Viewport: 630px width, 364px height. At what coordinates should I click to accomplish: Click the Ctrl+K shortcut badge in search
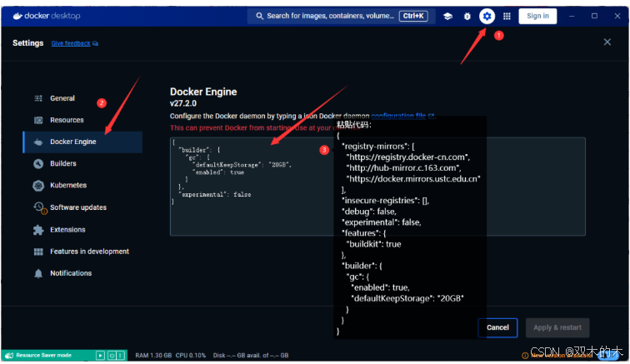413,16
